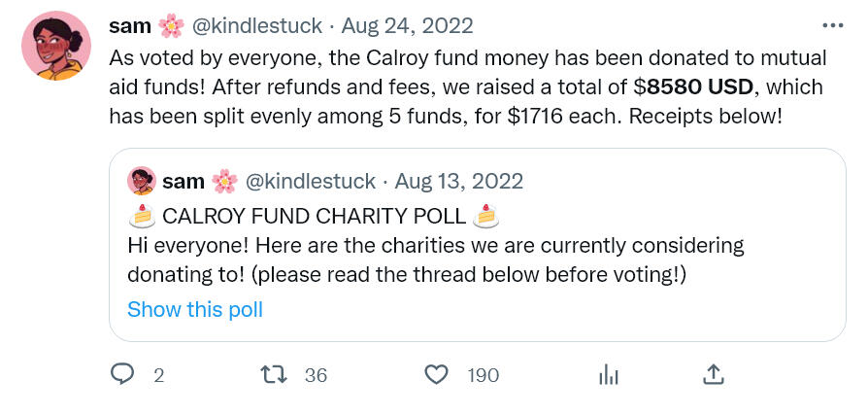The width and height of the screenshot is (868, 415).
Task: View tweet analytics bar chart icon
Action: pyautogui.click(x=609, y=375)
